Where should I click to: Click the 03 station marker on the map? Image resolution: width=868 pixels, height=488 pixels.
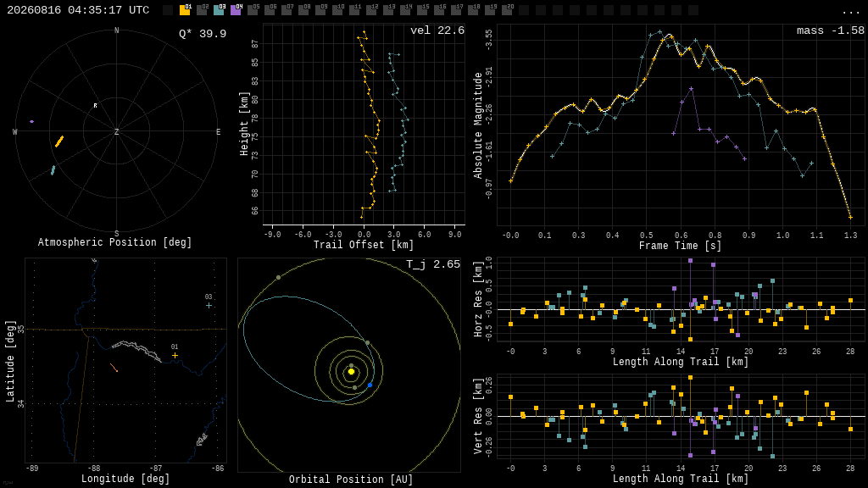(209, 305)
